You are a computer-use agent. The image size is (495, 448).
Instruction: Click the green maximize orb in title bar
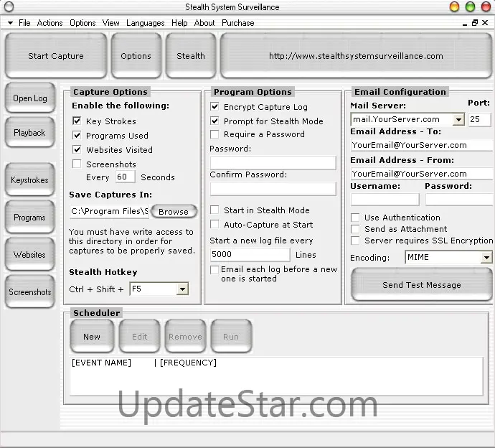pos(470,6)
